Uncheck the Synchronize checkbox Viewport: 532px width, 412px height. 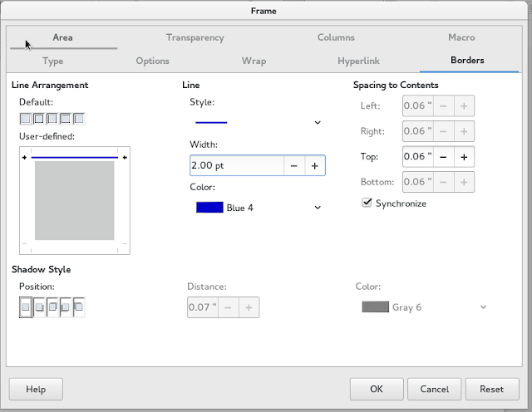pos(367,203)
